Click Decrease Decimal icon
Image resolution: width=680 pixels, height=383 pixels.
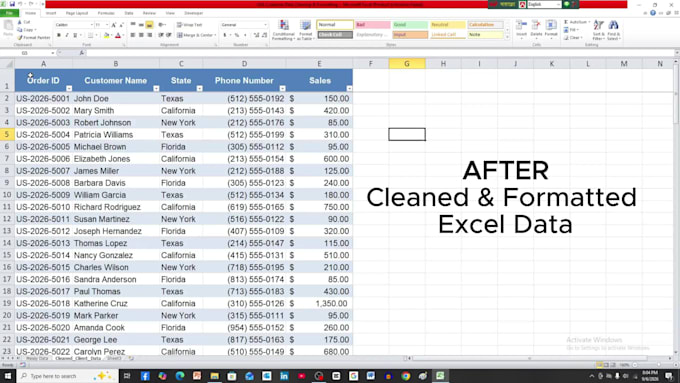pos(265,35)
